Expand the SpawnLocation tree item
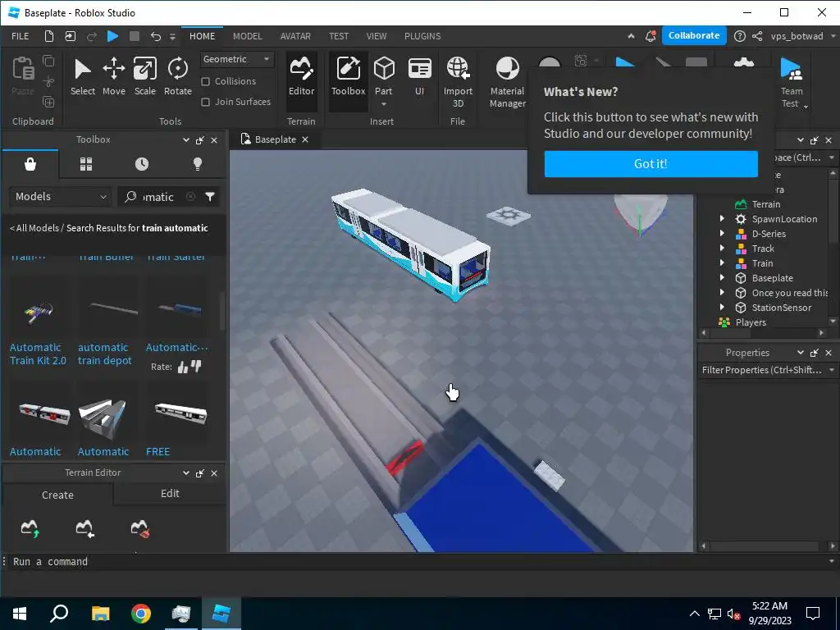The height and width of the screenshot is (630, 840). click(x=722, y=218)
